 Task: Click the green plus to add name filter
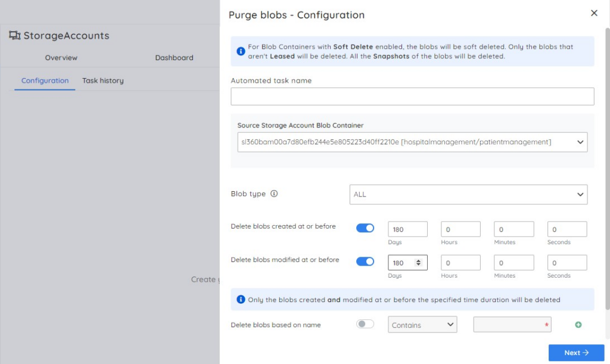click(x=578, y=325)
